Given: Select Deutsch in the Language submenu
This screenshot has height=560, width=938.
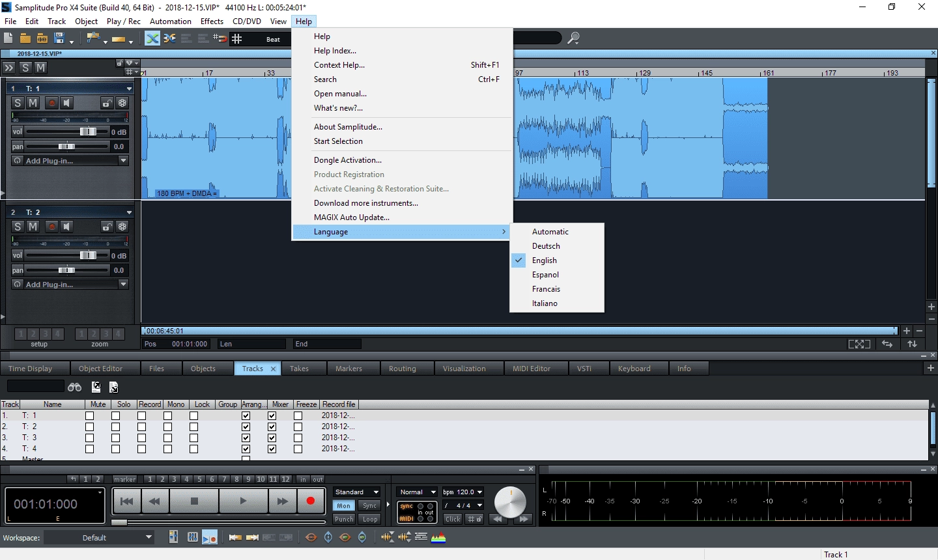Looking at the screenshot, I should 546,246.
